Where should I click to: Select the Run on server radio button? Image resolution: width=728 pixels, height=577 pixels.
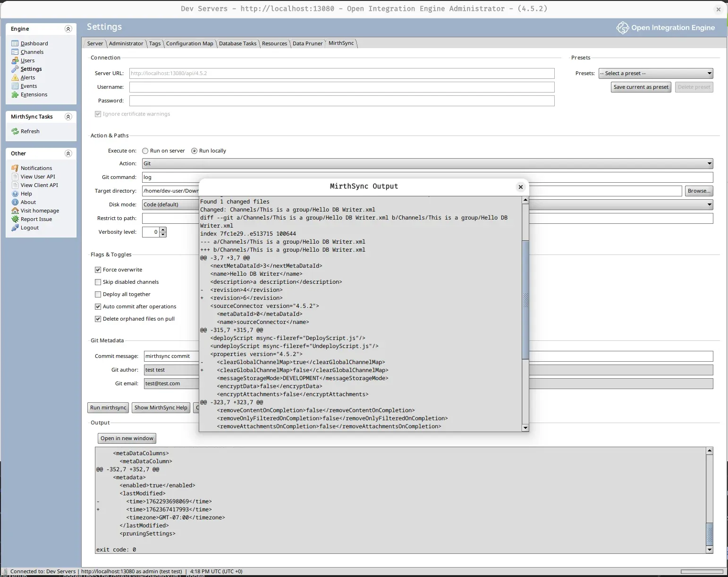click(x=145, y=151)
